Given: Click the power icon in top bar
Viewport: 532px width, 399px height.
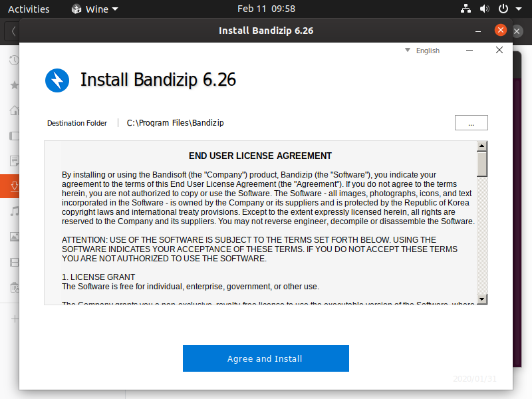Looking at the screenshot, I should [503, 9].
